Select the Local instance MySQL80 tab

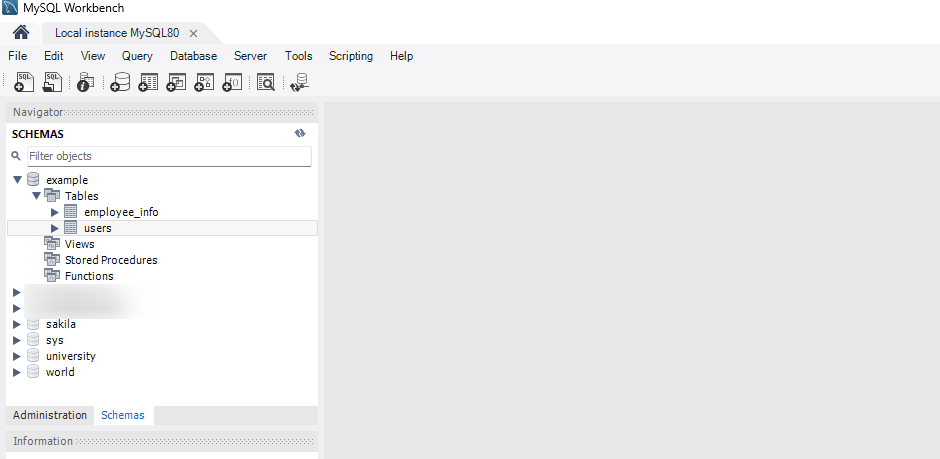point(117,33)
